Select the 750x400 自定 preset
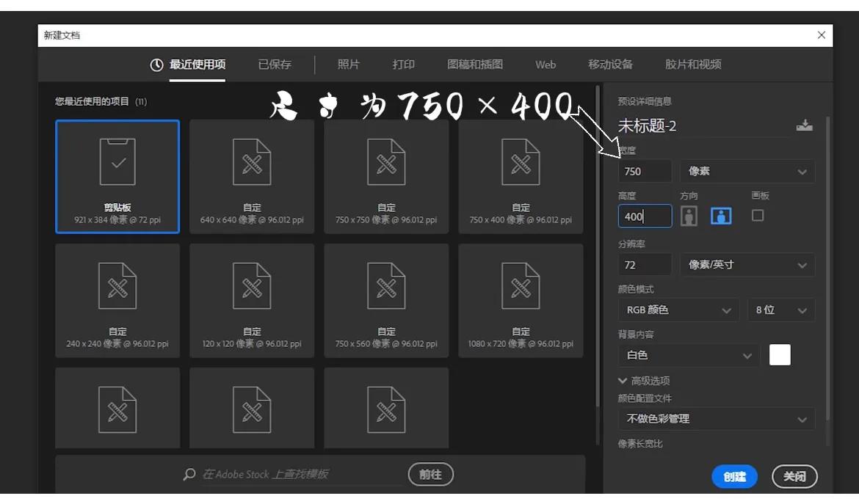The height and width of the screenshot is (504, 859). [521, 176]
